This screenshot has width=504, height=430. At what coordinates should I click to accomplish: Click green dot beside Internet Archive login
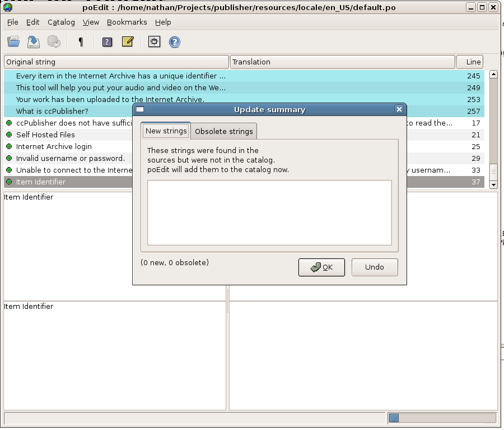coord(9,146)
